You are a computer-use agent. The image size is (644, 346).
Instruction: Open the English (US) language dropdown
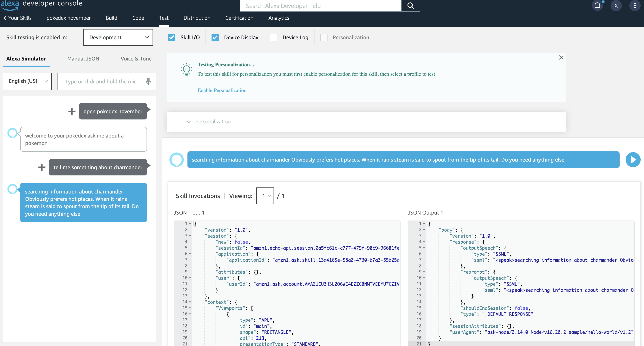(27, 81)
